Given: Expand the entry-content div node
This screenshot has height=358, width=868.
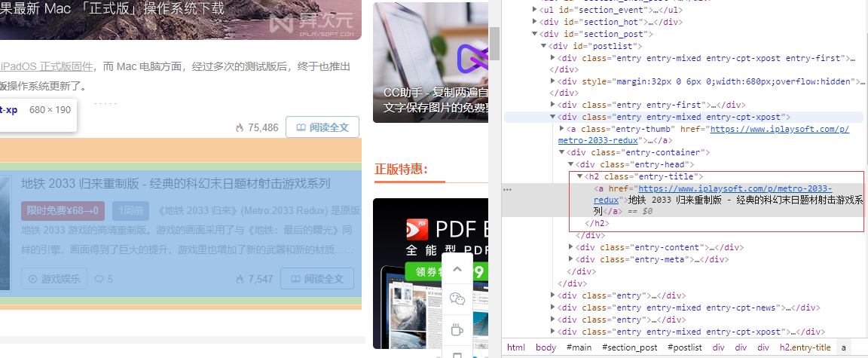Looking at the screenshot, I should coord(571,246).
